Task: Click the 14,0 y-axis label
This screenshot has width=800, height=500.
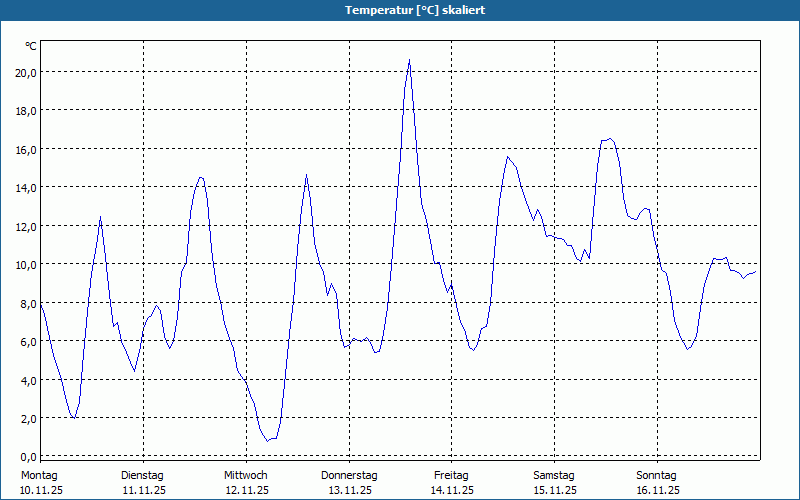Action: coord(26,188)
